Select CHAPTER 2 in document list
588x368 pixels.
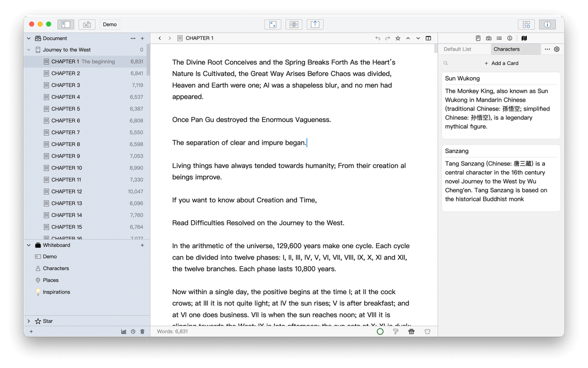(x=86, y=73)
